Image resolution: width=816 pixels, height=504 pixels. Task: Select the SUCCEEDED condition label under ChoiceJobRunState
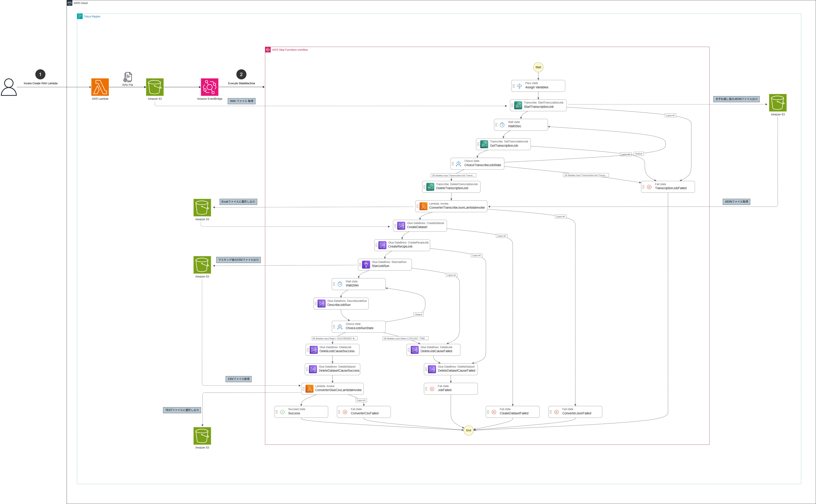pyautogui.click(x=335, y=338)
